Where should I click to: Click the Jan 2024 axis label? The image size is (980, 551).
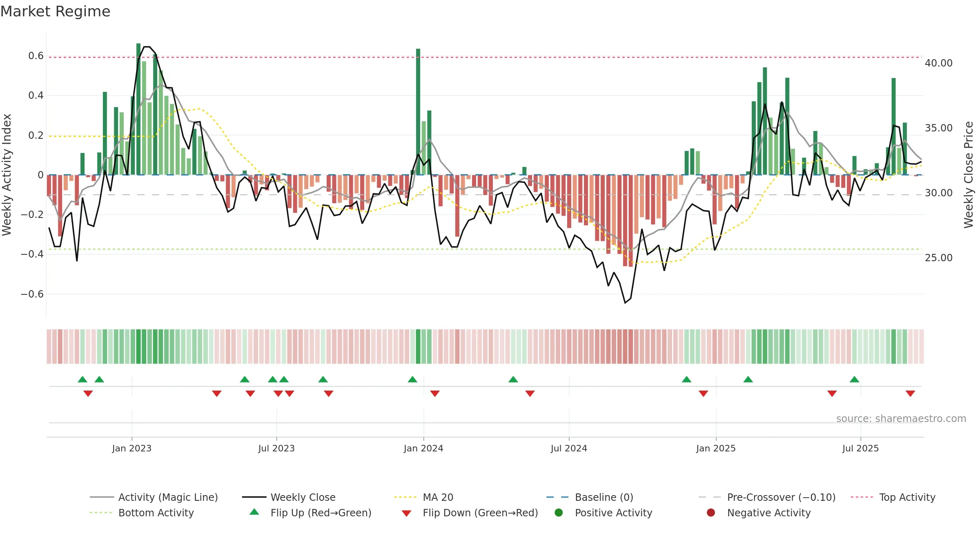[423, 448]
